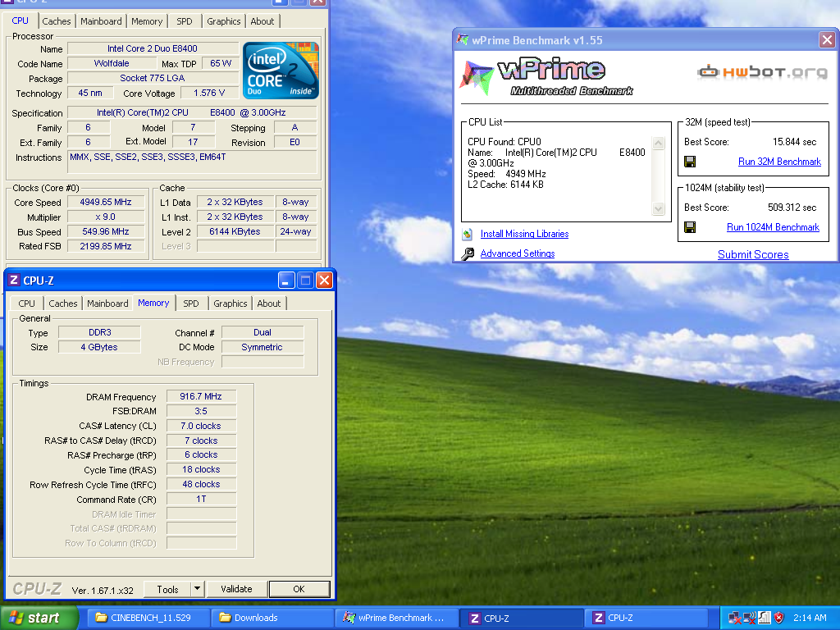Open Graphics tab in back CPU-Z window
The height and width of the screenshot is (630, 840).
224,21
